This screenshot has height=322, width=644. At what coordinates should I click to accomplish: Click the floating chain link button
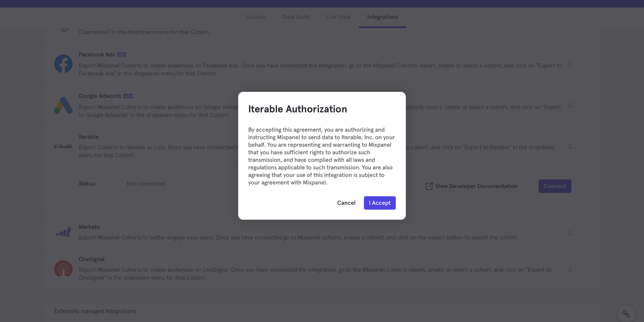[626, 314]
